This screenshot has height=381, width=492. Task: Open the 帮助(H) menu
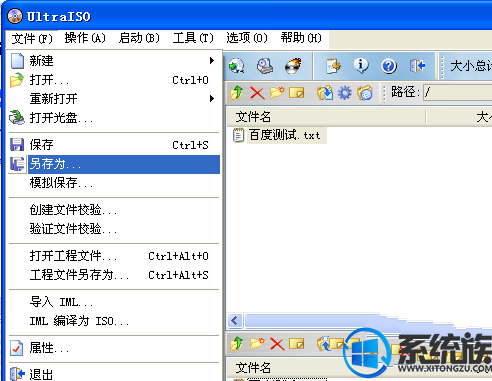point(301,38)
